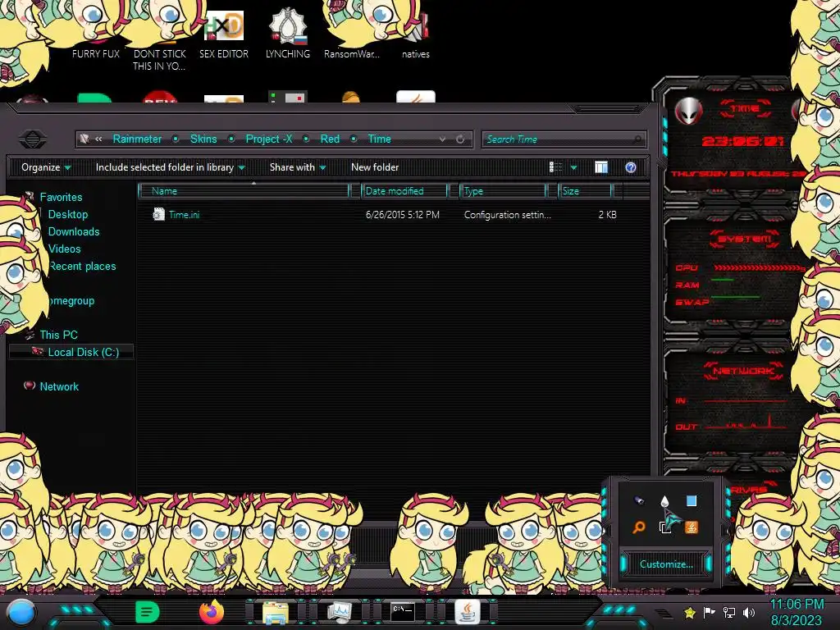The image size is (840, 630).
Task: Open the Organize dropdown menu
Action: 46,167
